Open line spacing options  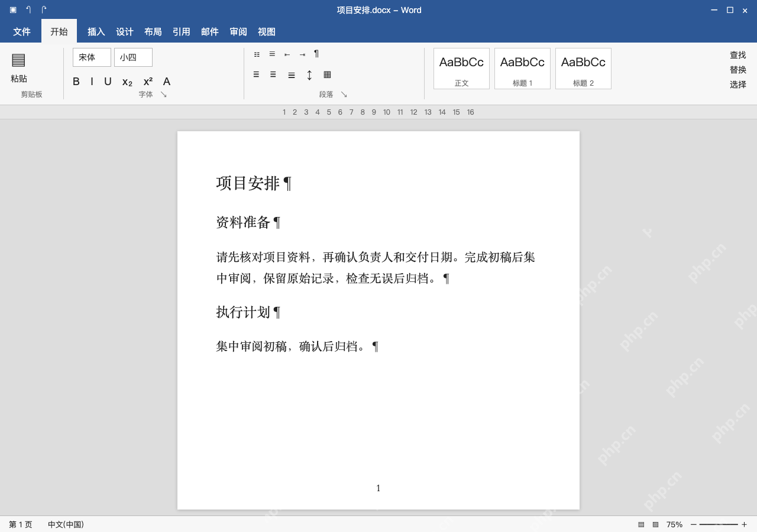pyautogui.click(x=309, y=75)
